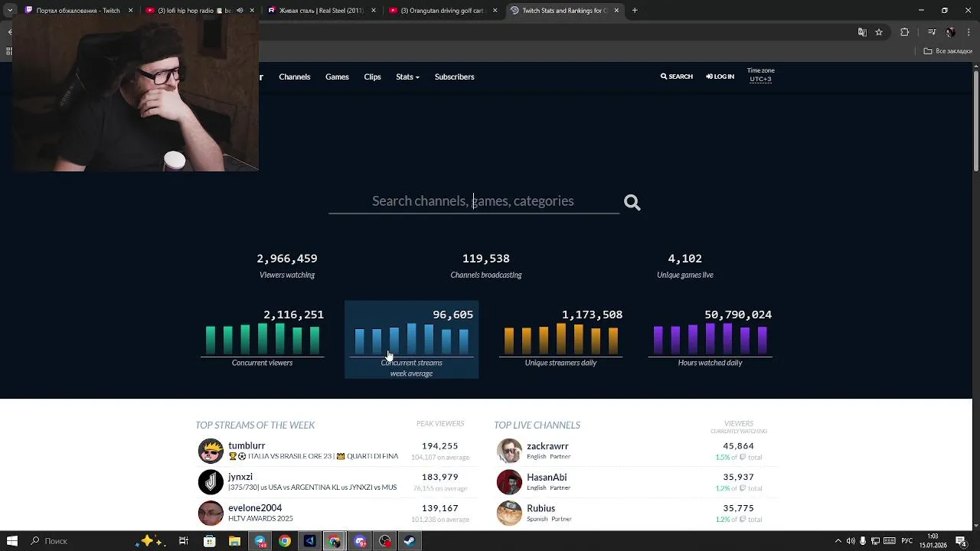Open the first Chrome taskbar icon
Image resolution: width=980 pixels, height=551 pixels.
(x=285, y=541)
